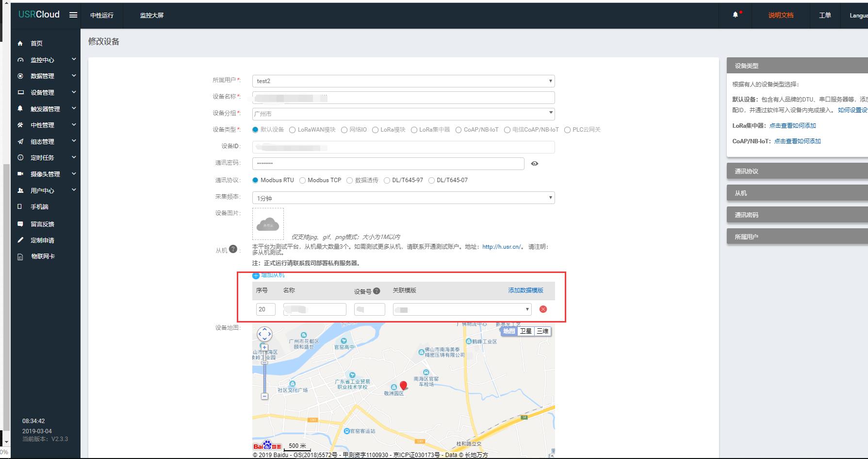Click the 定时任务 clock icon
The height and width of the screenshot is (459, 868).
(x=20, y=157)
